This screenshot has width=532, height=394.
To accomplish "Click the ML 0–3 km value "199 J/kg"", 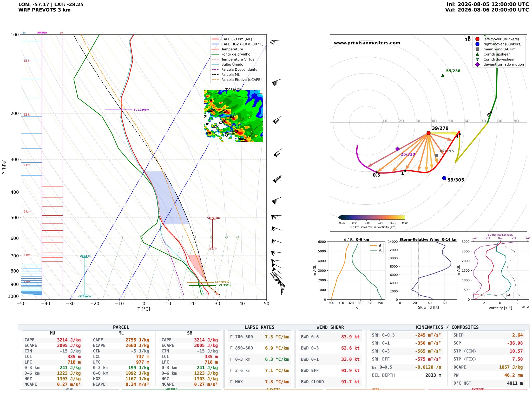I will coord(139,368).
